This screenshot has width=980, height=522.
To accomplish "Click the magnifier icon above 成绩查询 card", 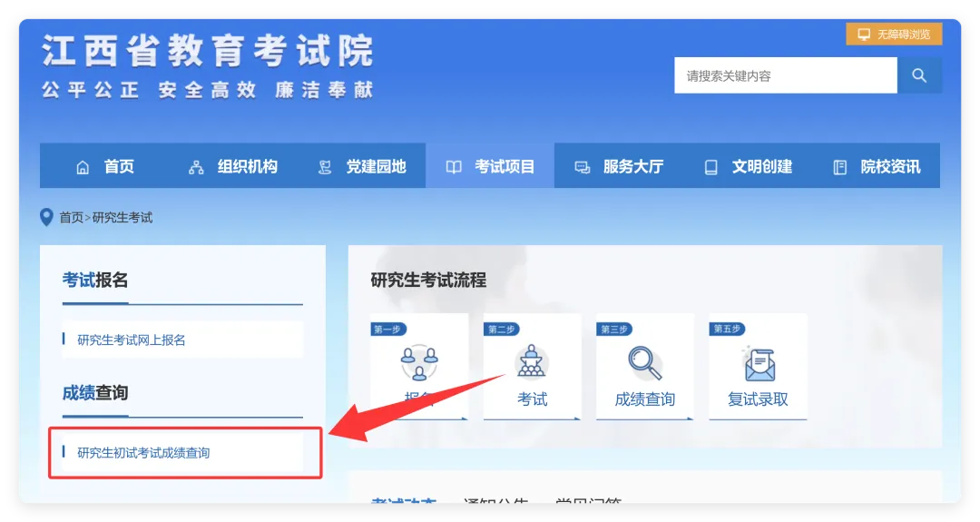I will (x=644, y=362).
